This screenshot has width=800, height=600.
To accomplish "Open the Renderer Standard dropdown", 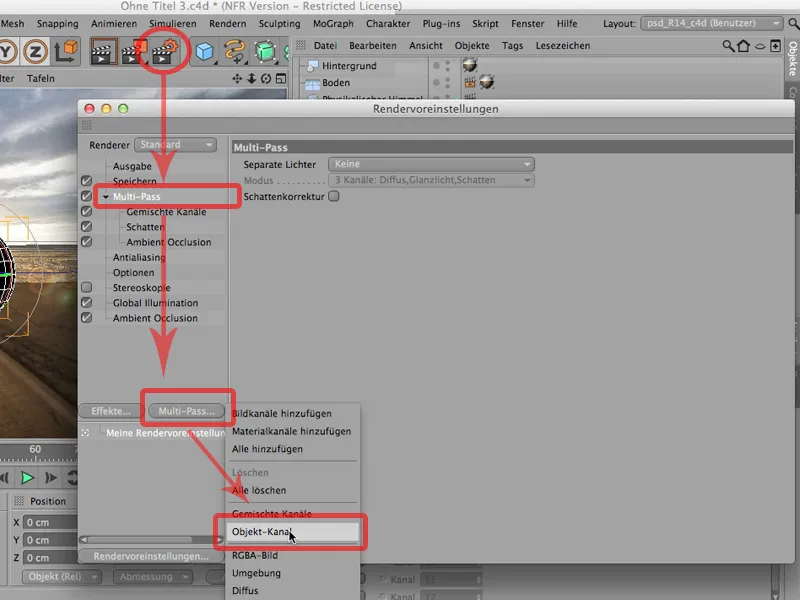I will (x=176, y=145).
